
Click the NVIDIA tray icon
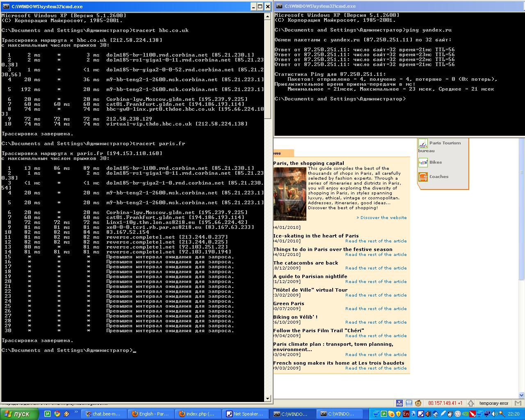coord(465,414)
